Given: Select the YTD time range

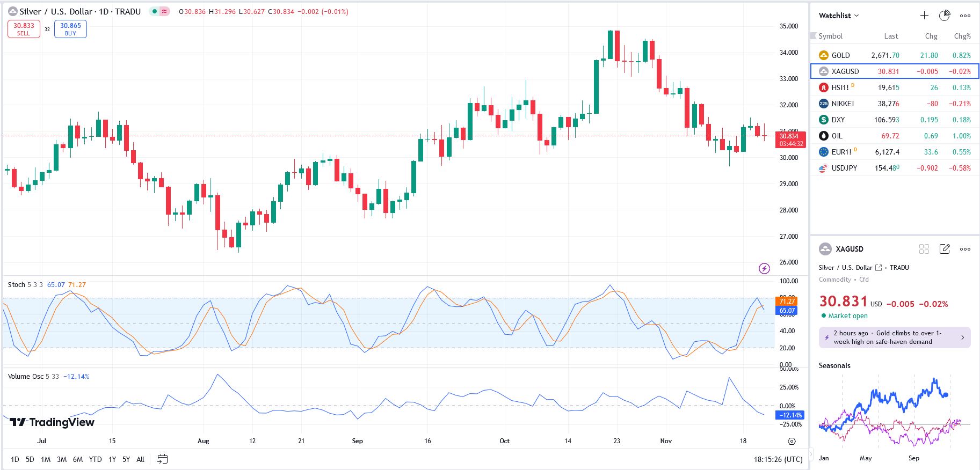Looking at the screenshot, I should click(x=95, y=459).
